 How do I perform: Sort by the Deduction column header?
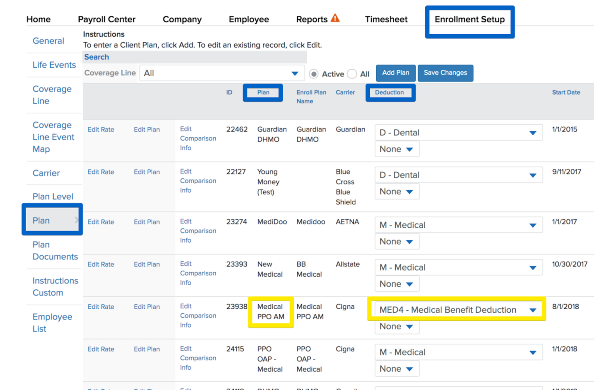(389, 92)
